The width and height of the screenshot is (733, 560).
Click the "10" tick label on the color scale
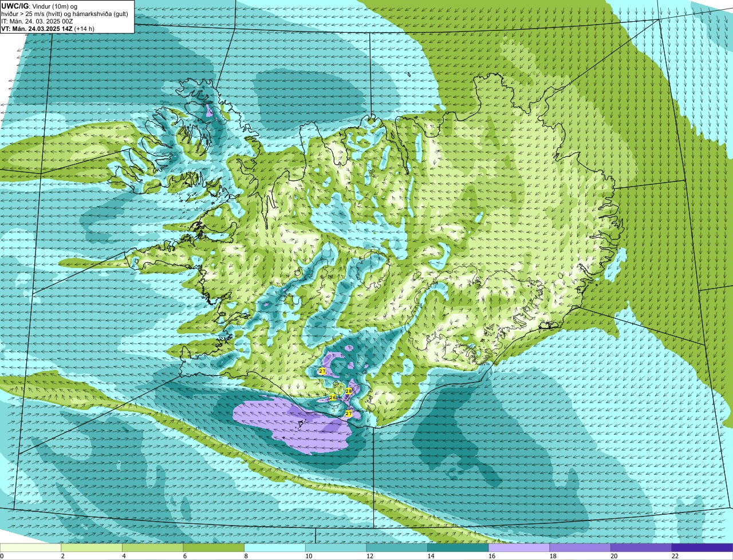point(309,556)
